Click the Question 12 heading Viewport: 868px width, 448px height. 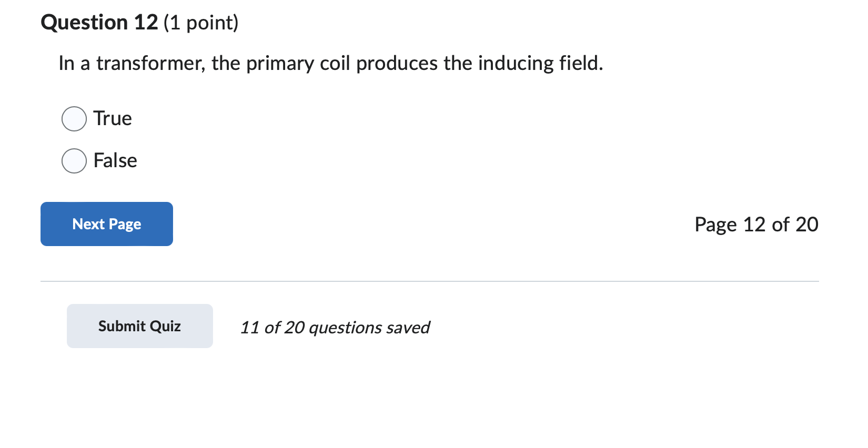pyautogui.click(x=99, y=22)
